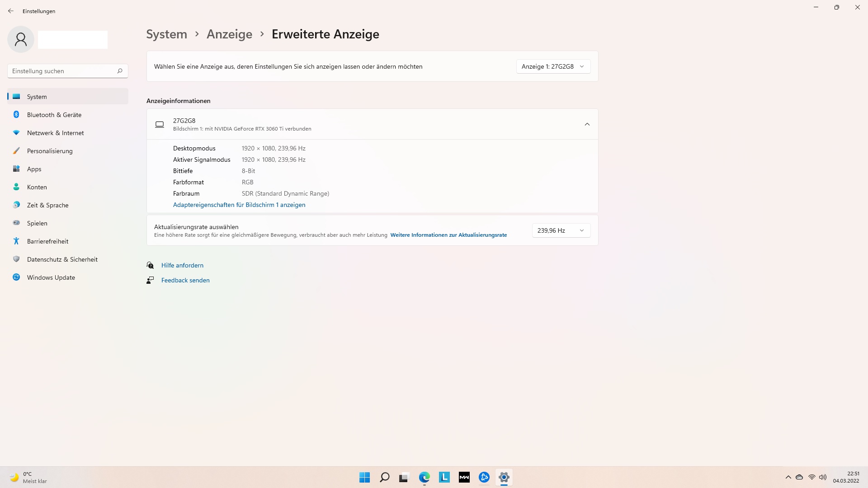The height and width of the screenshot is (488, 868).
Task: Go to Barrierefreiheit settings
Action: click(47, 241)
